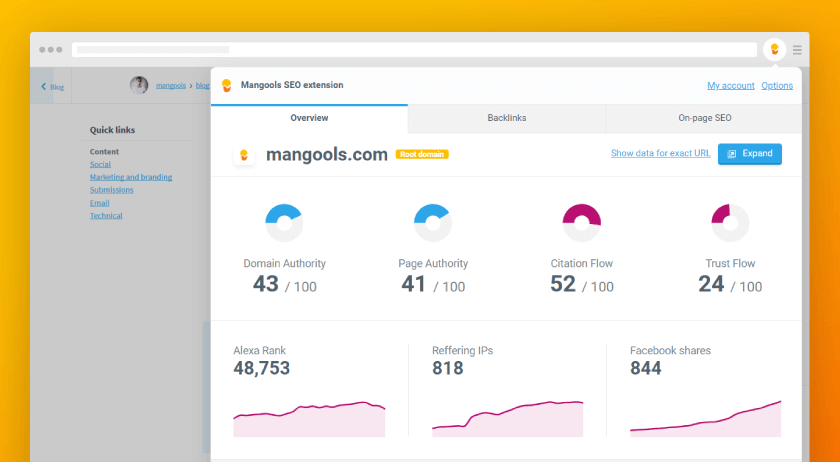Screen dimensions: 840x462
Task: Click the Mangools logo in extension header
Action: tap(227, 85)
